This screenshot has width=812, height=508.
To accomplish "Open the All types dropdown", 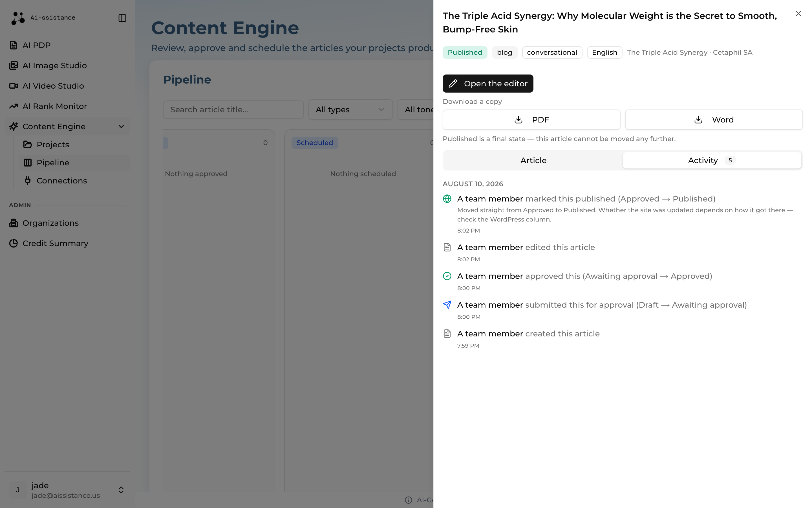I will point(350,110).
